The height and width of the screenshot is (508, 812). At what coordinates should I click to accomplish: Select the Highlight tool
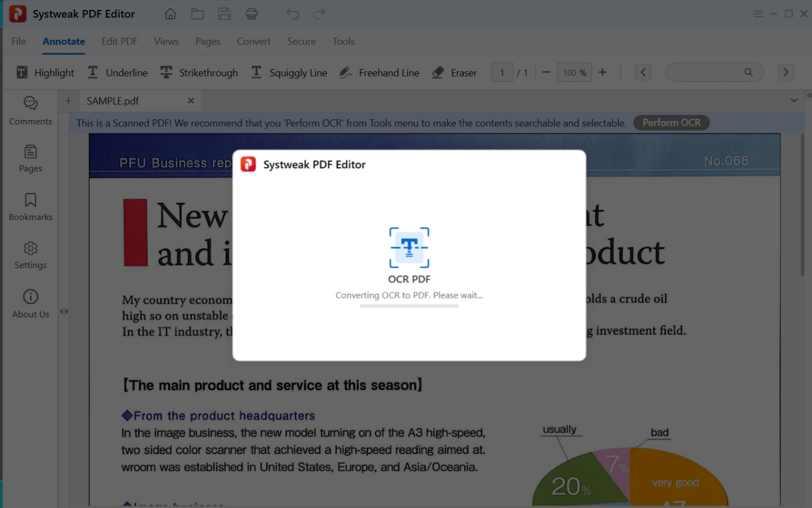tap(45, 73)
